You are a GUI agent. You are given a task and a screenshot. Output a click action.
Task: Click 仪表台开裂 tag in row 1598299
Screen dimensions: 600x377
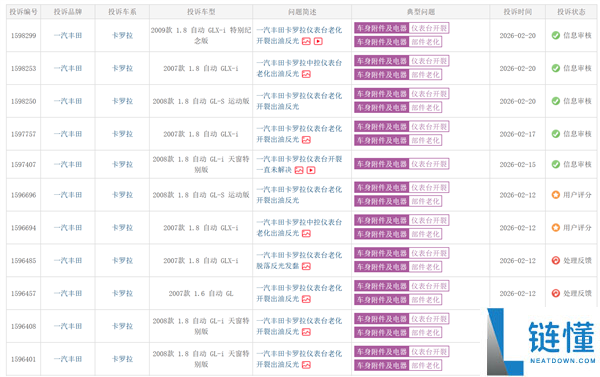click(429, 28)
